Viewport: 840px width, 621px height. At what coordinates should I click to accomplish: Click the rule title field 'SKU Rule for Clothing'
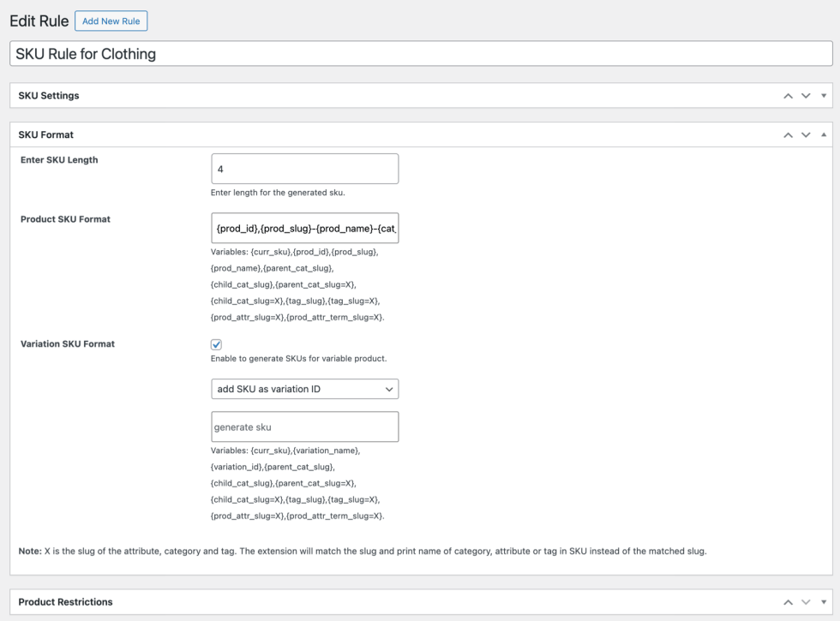(420, 54)
